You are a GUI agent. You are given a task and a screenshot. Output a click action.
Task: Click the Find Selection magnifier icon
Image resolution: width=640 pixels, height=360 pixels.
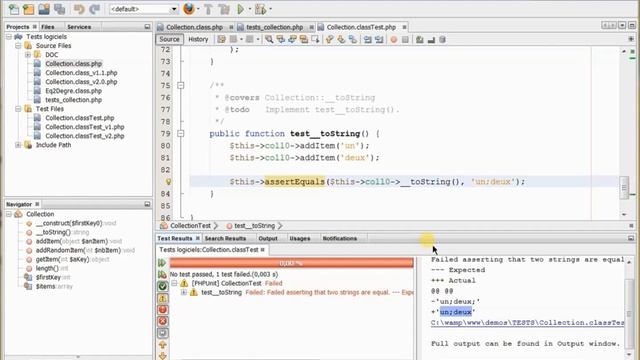[269, 39]
